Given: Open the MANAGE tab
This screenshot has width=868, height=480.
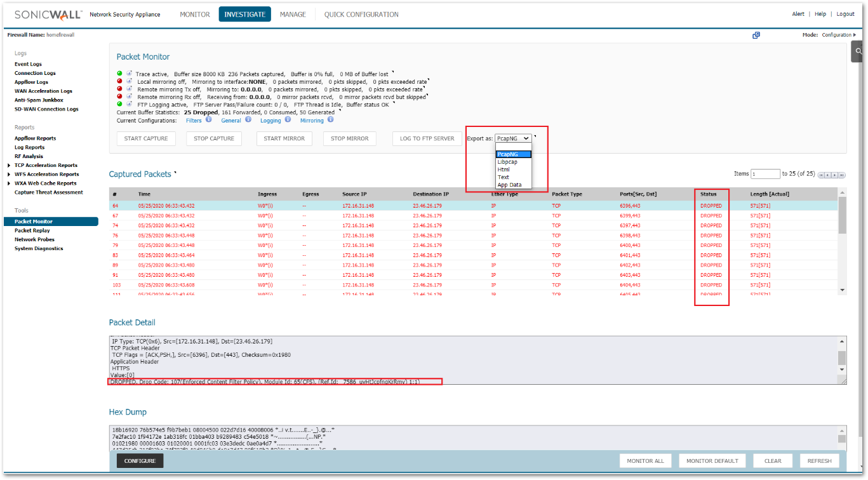Looking at the screenshot, I should 293,14.
